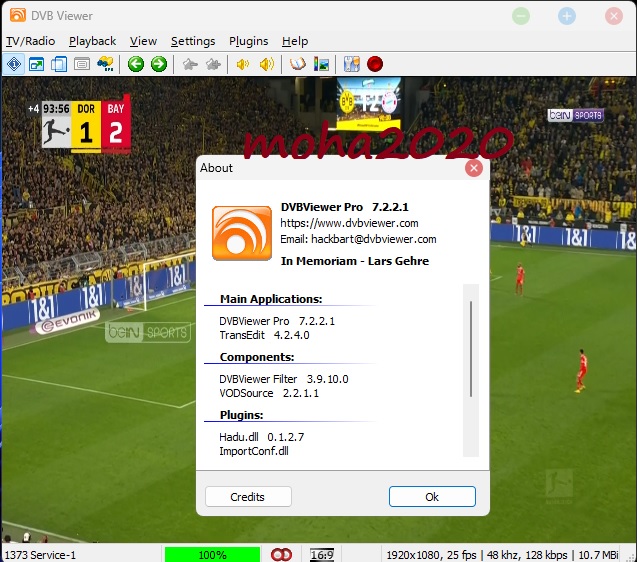Minimize DVB Viewer with green minus button
The image size is (637, 562).
pos(521,16)
